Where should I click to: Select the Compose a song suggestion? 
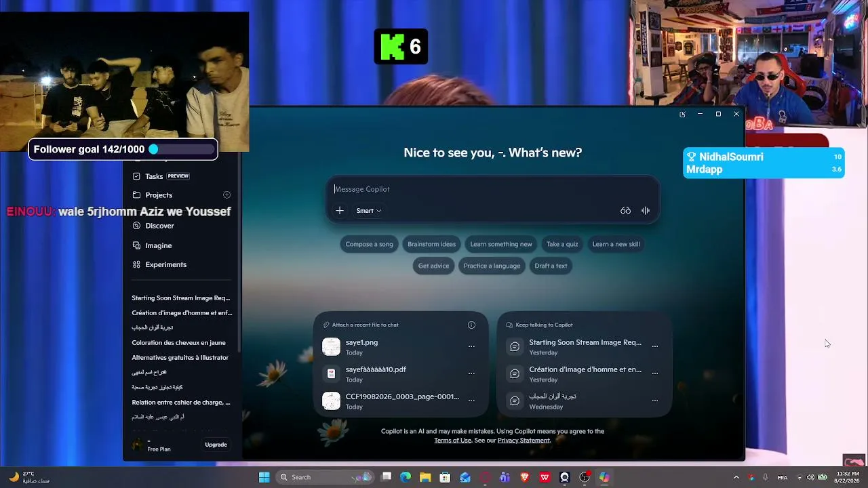tap(369, 244)
